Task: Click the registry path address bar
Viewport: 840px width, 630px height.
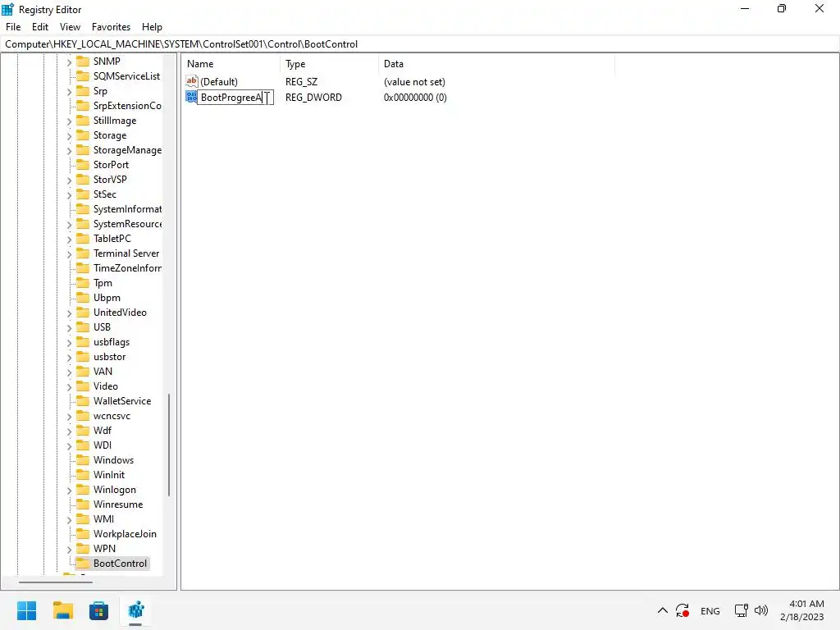Action: pos(420,44)
